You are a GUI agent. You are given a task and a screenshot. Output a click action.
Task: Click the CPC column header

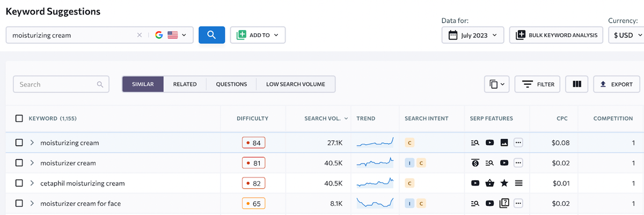point(562,118)
